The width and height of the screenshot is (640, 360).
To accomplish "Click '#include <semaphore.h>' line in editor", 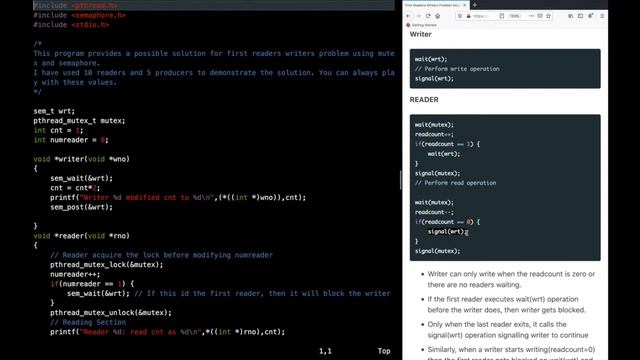I will [80, 15].
